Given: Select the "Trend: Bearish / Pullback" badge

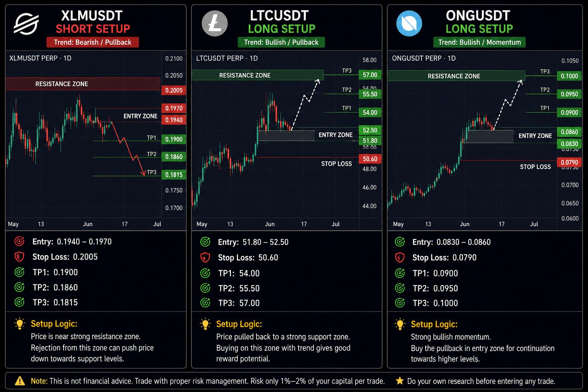Looking at the screenshot, I should (x=93, y=42).
